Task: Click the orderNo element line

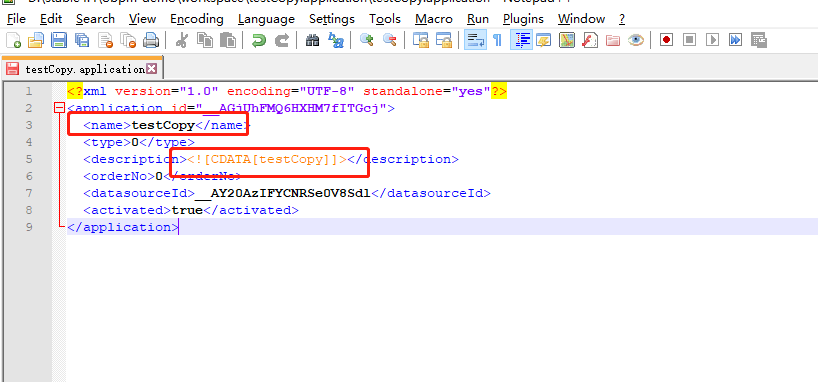Action: point(162,176)
